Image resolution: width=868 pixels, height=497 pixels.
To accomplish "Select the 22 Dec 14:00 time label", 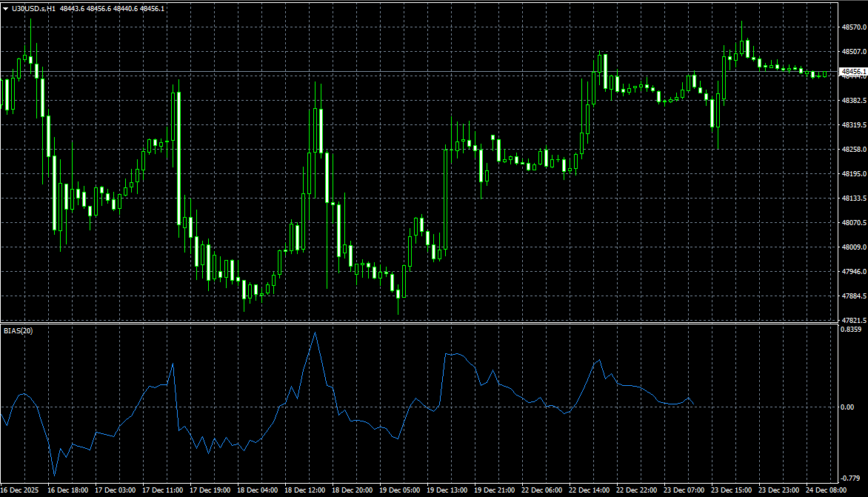I will pyautogui.click(x=590, y=490).
